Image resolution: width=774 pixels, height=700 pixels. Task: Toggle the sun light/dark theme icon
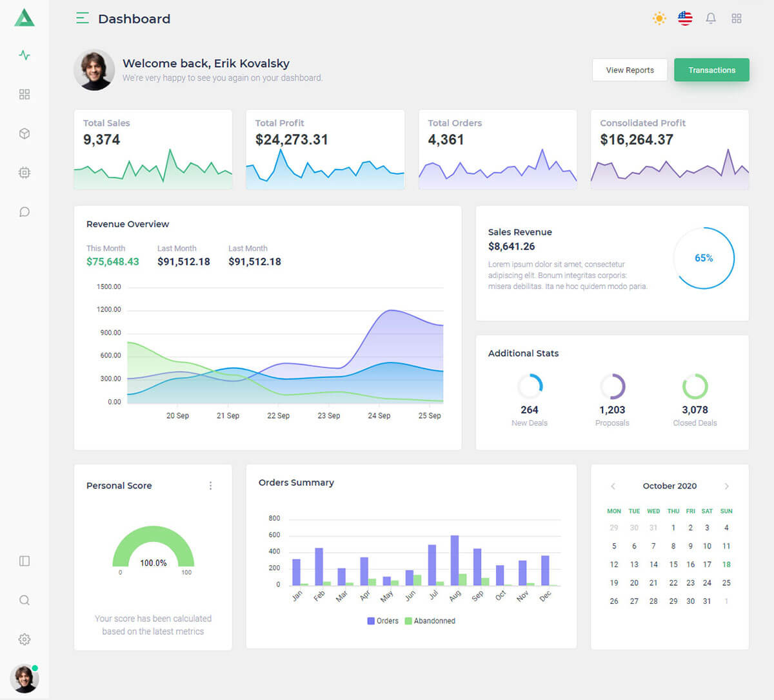pyautogui.click(x=659, y=19)
